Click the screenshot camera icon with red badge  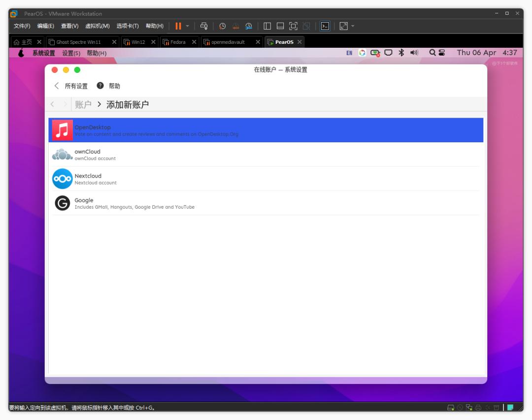click(x=375, y=53)
